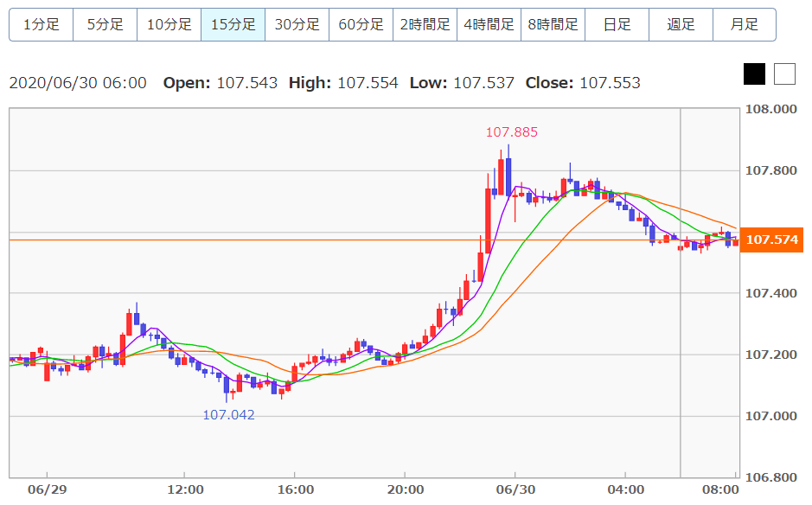Click the Open value 107.543
The height and width of the screenshot is (505, 812).
[247, 83]
